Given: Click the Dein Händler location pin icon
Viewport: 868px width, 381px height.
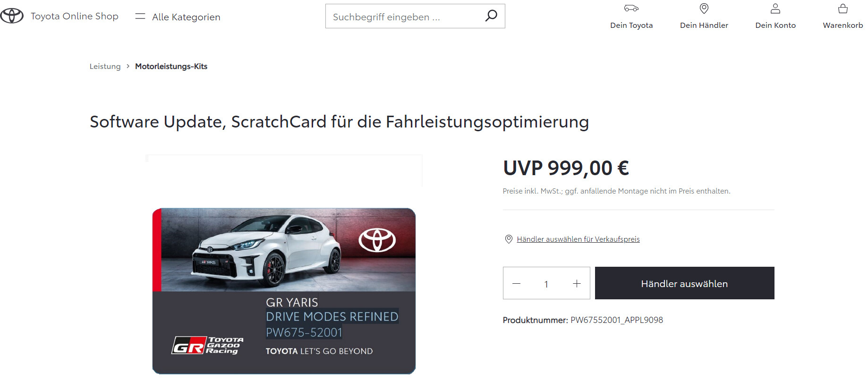Looking at the screenshot, I should [x=704, y=8].
